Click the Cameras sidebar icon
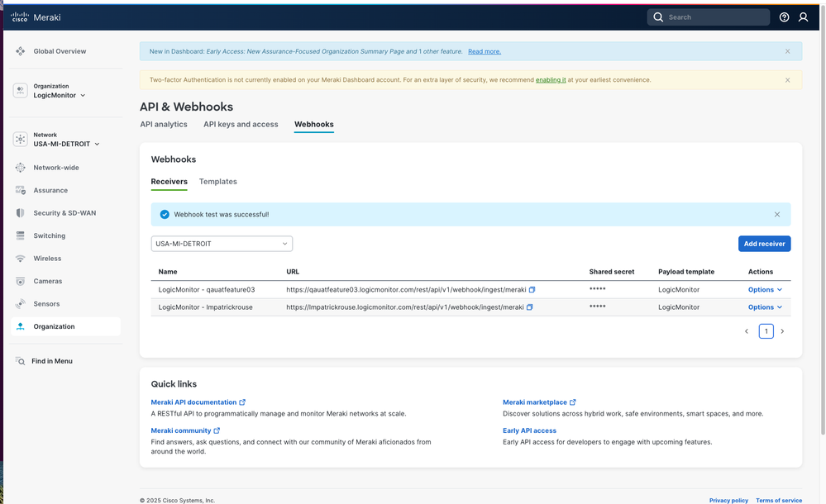The image size is (826, 504). (20, 281)
